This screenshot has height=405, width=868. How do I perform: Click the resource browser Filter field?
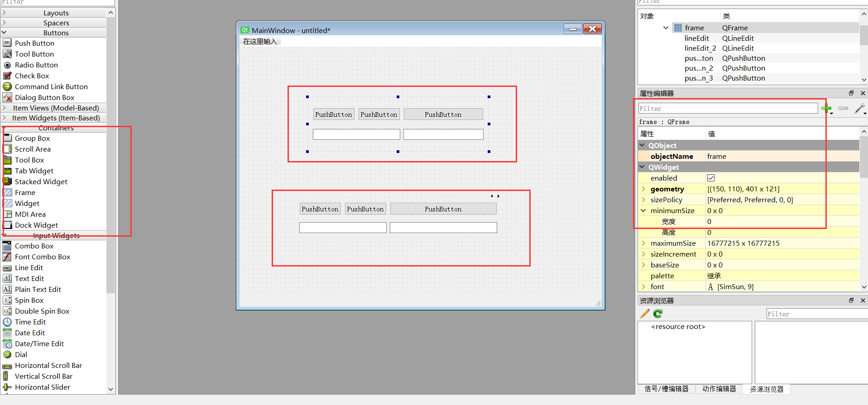coord(817,314)
